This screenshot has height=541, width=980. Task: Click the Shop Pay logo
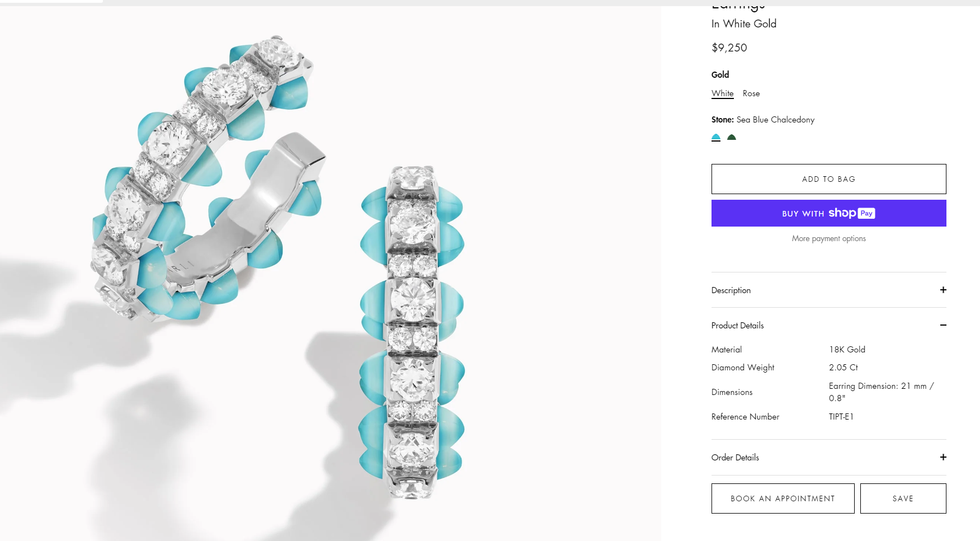(x=851, y=213)
